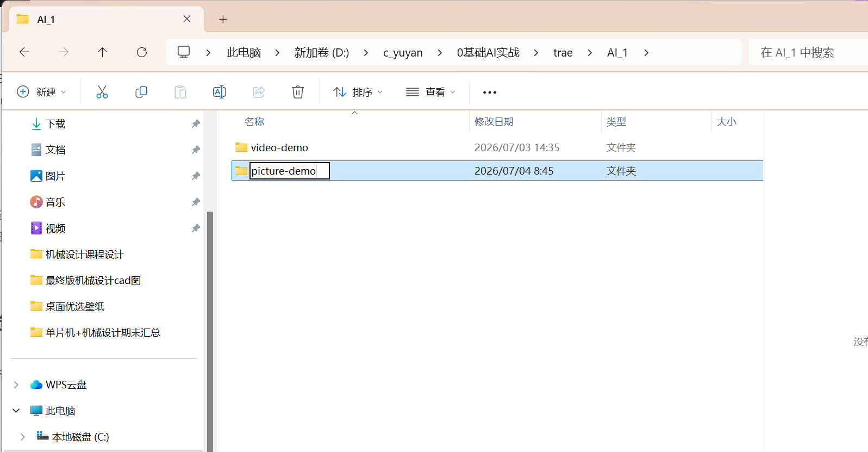The image size is (868, 452).
Task: Navigate to 0基础AI实战 breadcrumb
Action: coord(488,53)
